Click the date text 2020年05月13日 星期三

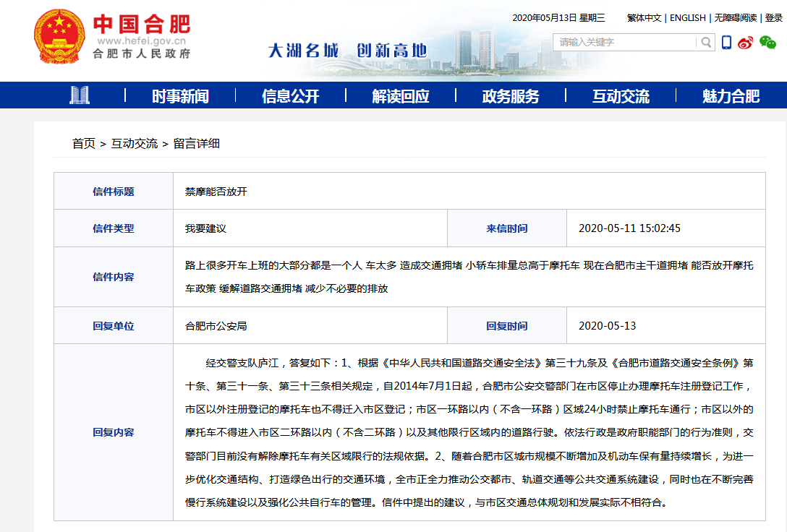(558, 17)
